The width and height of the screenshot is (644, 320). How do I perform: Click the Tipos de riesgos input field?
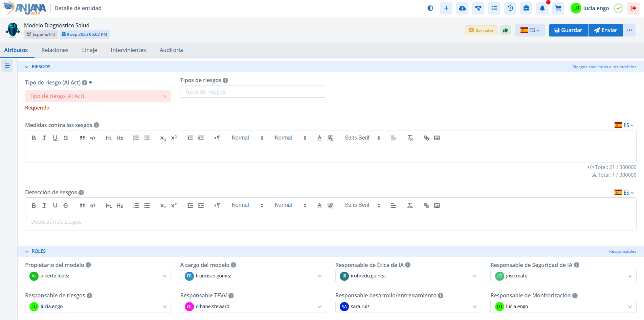[x=253, y=92]
